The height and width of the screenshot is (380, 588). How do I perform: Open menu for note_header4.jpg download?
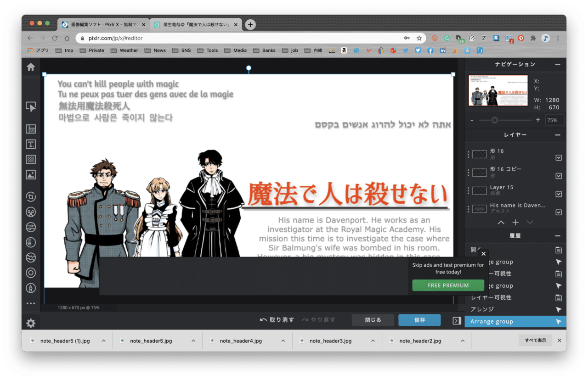pyautogui.click(x=283, y=341)
